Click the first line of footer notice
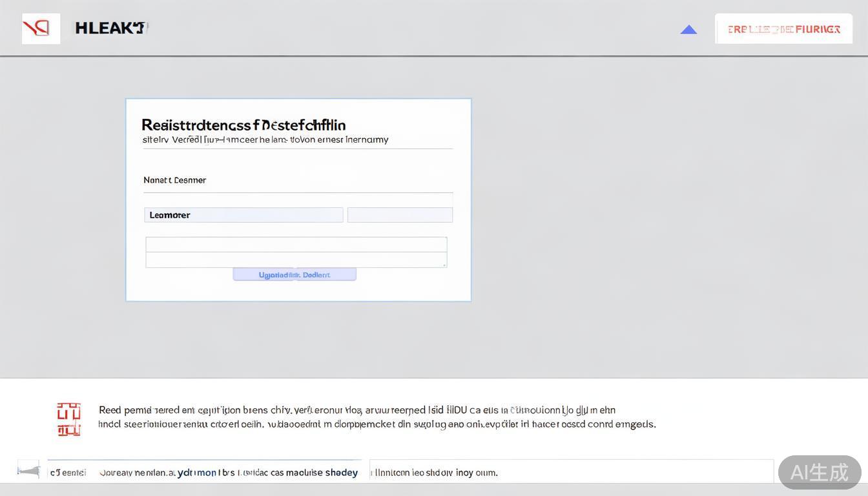The height and width of the screenshot is (496, 868). [x=356, y=410]
